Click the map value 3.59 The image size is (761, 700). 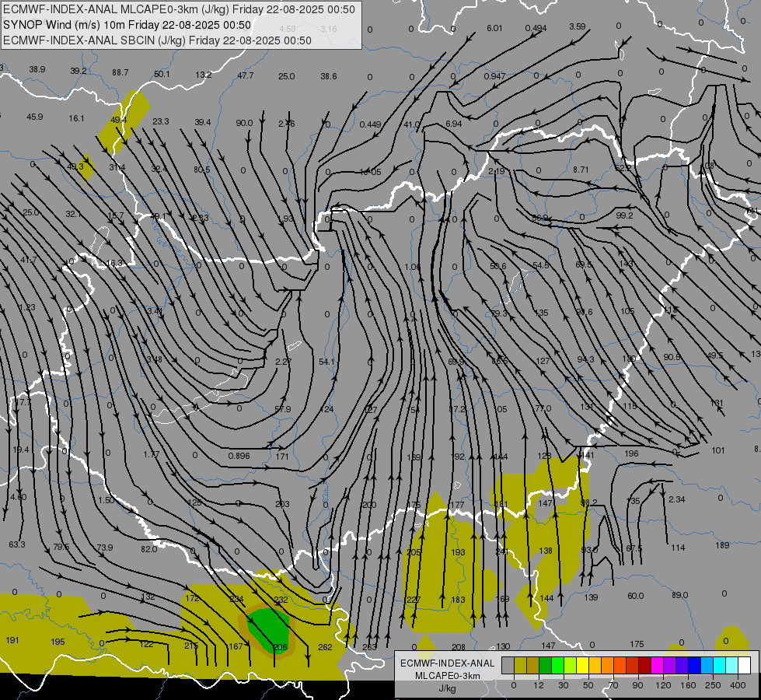(x=578, y=26)
